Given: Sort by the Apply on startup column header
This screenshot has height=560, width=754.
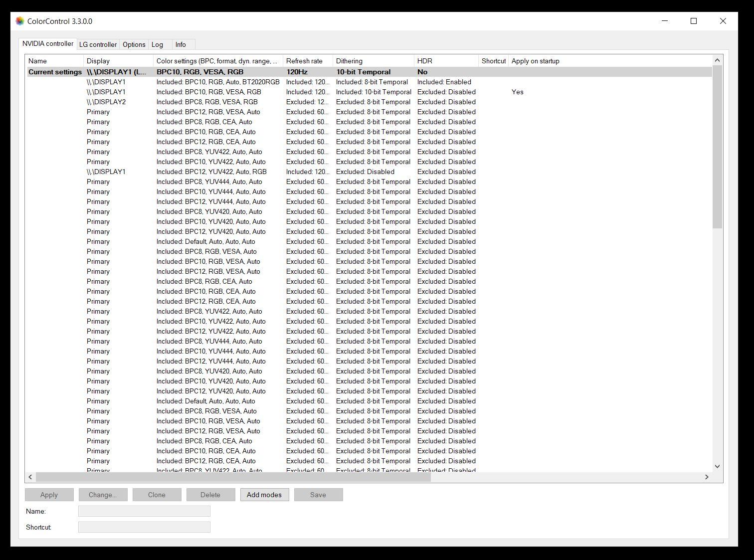Looking at the screenshot, I should tap(535, 61).
